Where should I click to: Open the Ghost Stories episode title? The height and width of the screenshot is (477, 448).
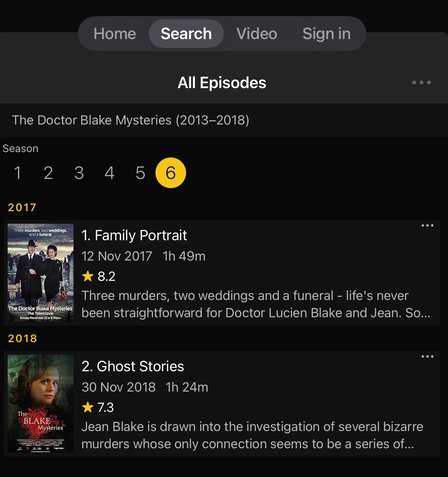(132, 366)
